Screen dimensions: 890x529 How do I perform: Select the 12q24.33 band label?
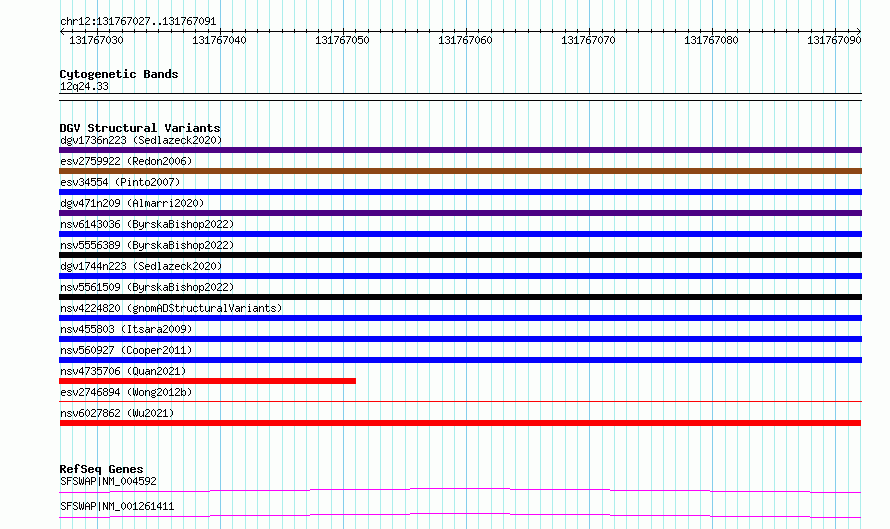coord(84,86)
